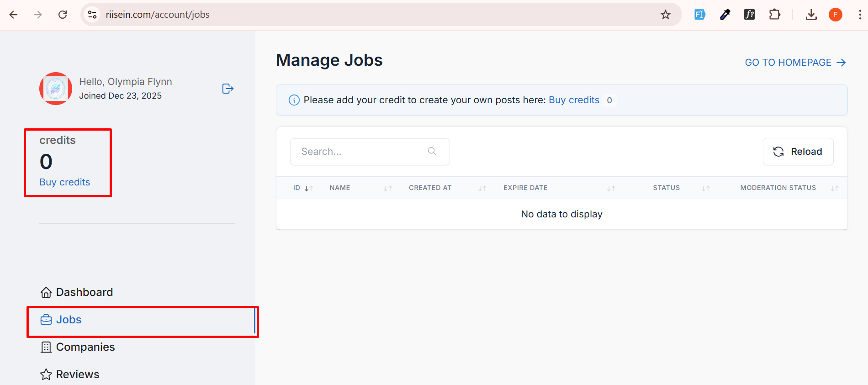The height and width of the screenshot is (385, 868).
Task: Sort by Moderation Status column
Action: (x=834, y=188)
